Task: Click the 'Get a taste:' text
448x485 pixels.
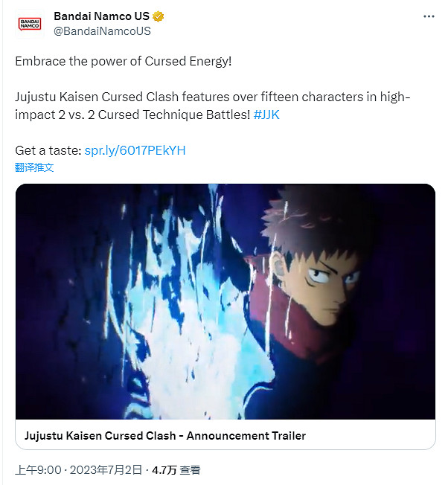Action: pos(48,150)
